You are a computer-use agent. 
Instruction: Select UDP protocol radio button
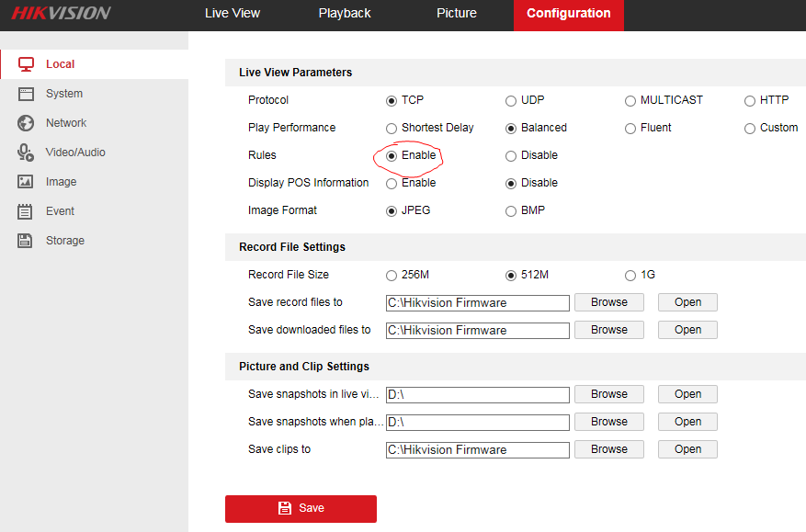pos(510,101)
